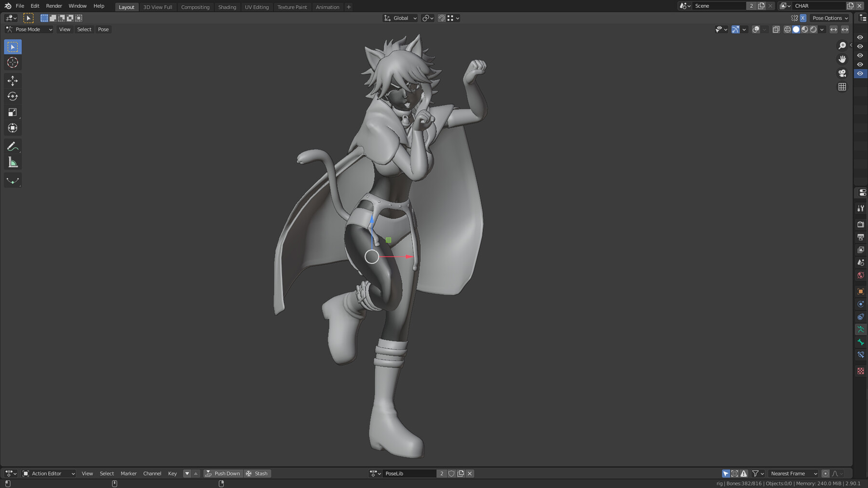Add a new workspace with plus button
868x488 pixels.
[x=349, y=7]
